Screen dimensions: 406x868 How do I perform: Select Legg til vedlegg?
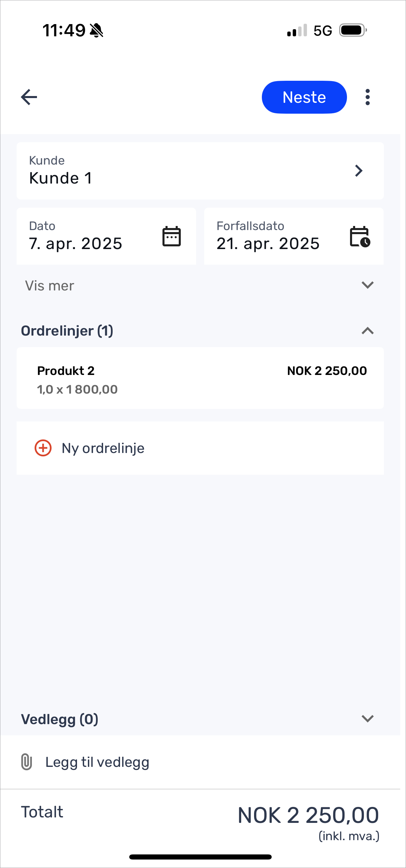[200, 762]
